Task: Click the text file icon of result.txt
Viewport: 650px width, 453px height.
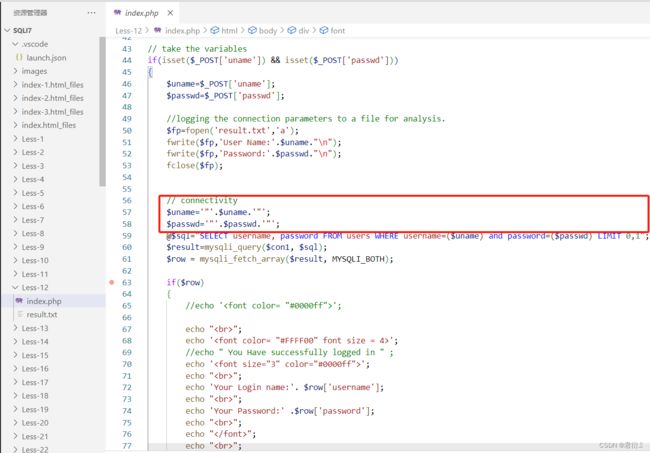Action: coord(19,314)
